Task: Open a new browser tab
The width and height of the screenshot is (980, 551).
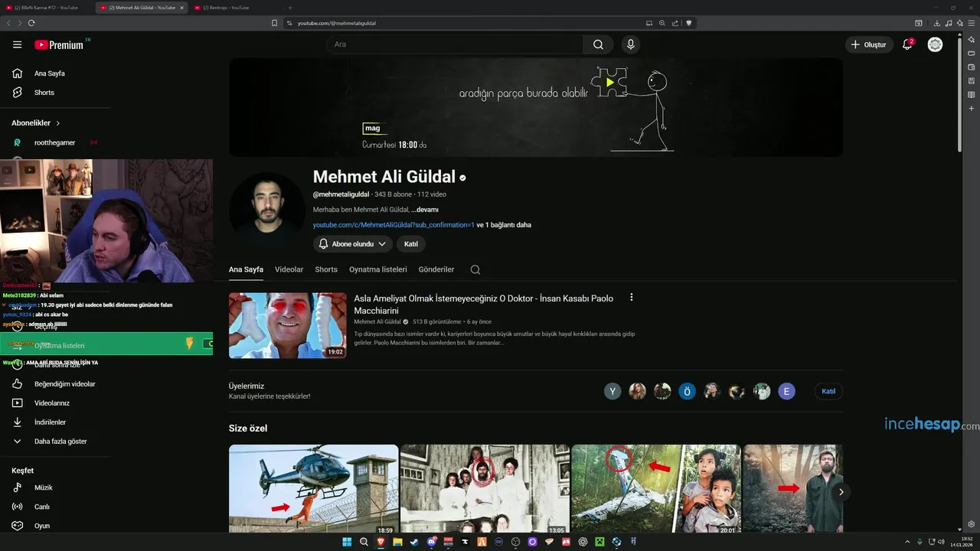Action: [x=289, y=8]
